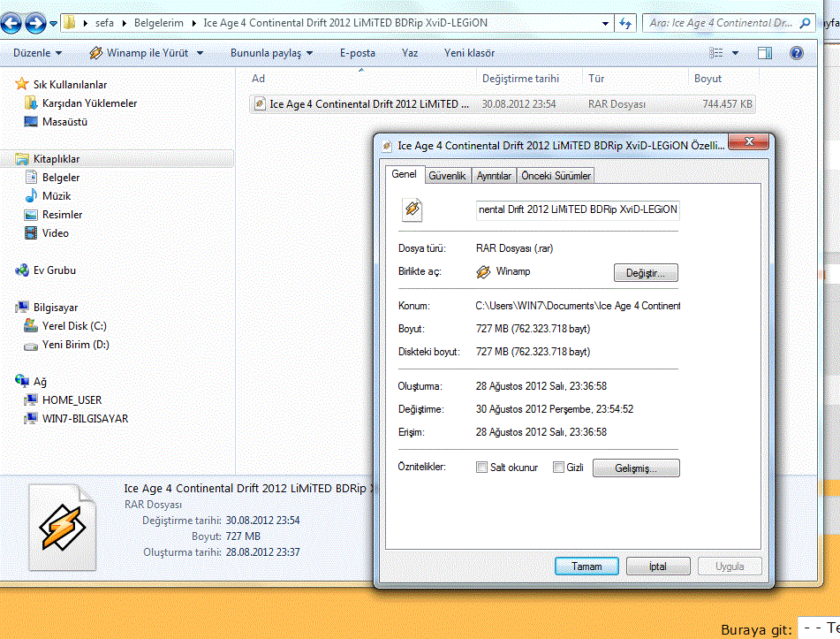The width and height of the screenshot is (840, 639).
Task: Expand the breadcrumb arrow after sefa
Action: point(125,23)
